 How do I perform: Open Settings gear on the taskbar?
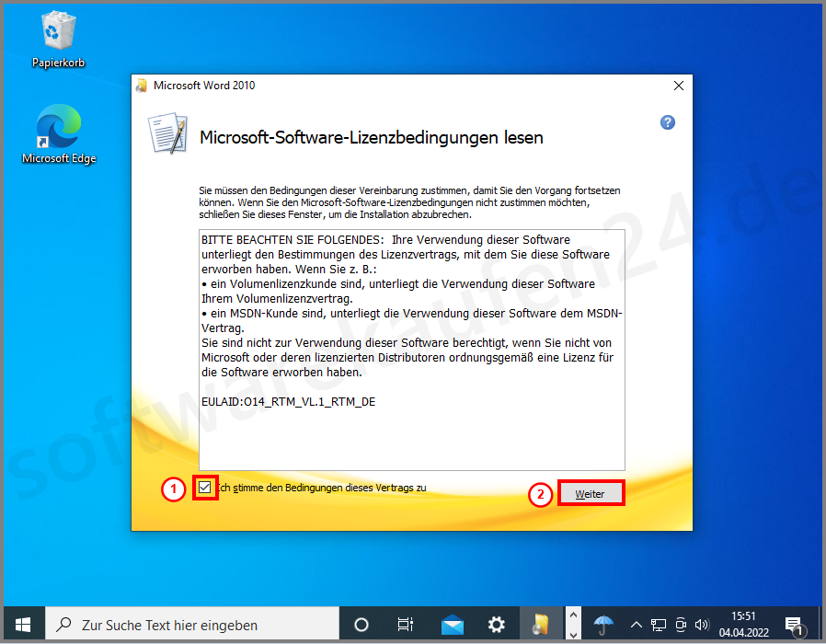pos(496,625)
